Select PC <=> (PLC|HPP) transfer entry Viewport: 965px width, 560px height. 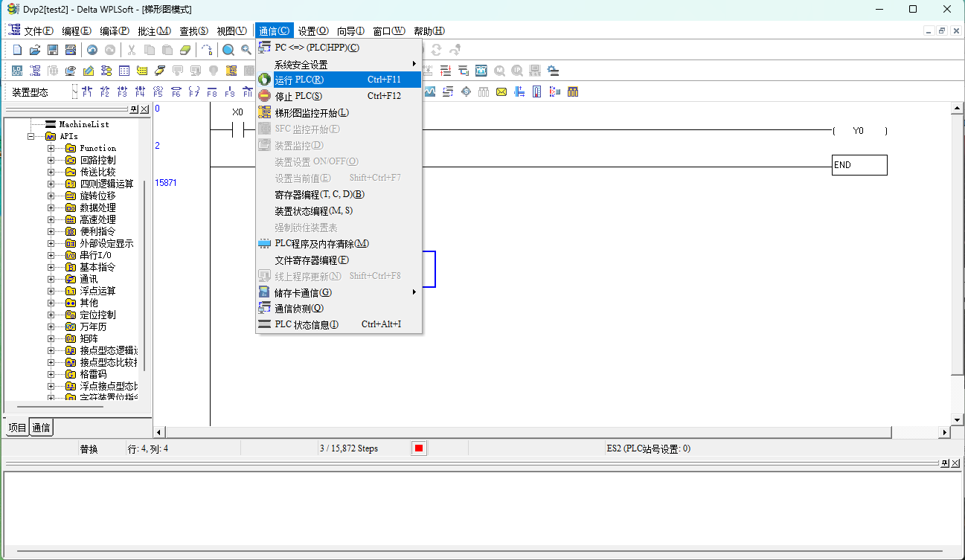(x=339, y=48)
